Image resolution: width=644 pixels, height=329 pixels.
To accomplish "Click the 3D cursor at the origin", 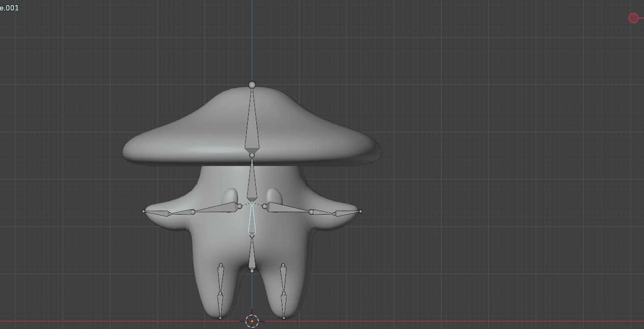I will (252, 321).
